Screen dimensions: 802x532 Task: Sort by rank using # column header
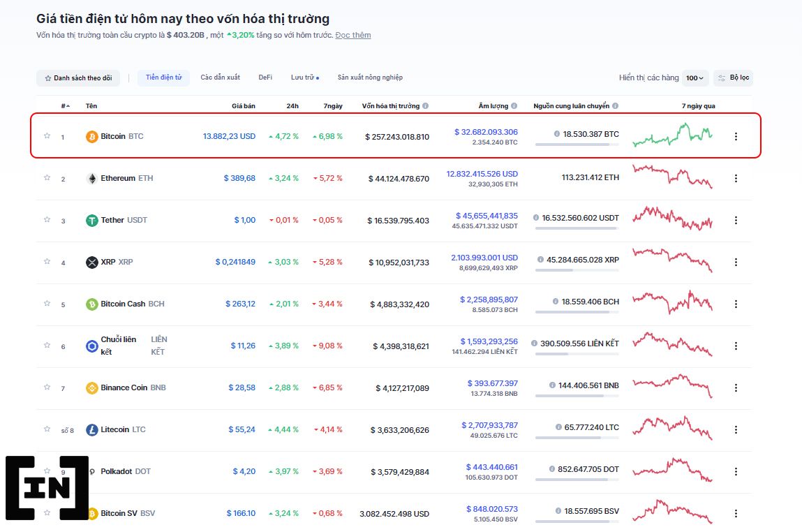pyautogui.click(x=65, y=106)
